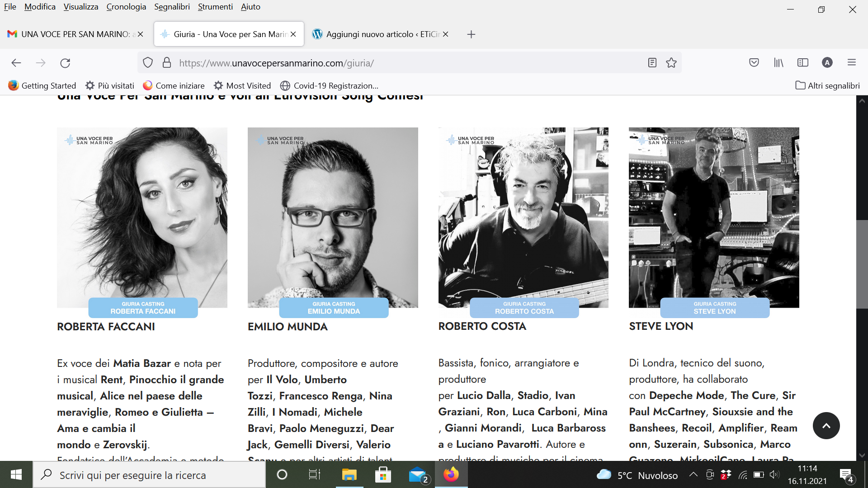The image size is (868, 488).
Task: Click the STEVE LYON heading
Action: coord(661,326)
